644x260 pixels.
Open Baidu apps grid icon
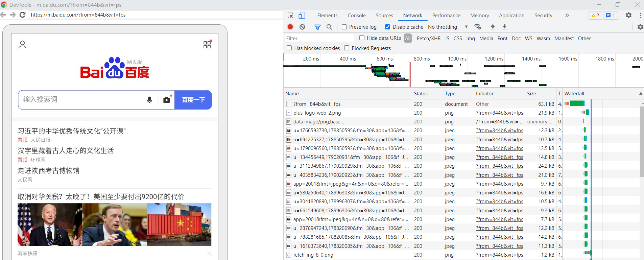coord(207,44)
